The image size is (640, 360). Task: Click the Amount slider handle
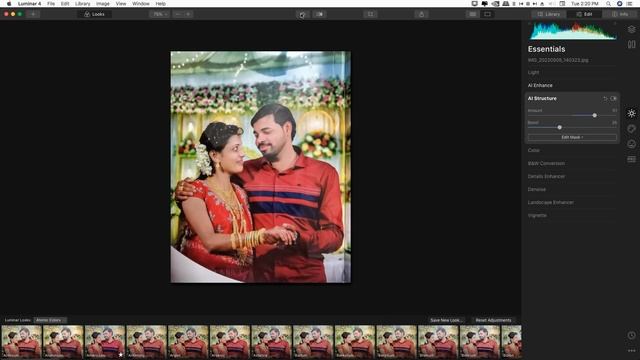(x=595, y=116)
